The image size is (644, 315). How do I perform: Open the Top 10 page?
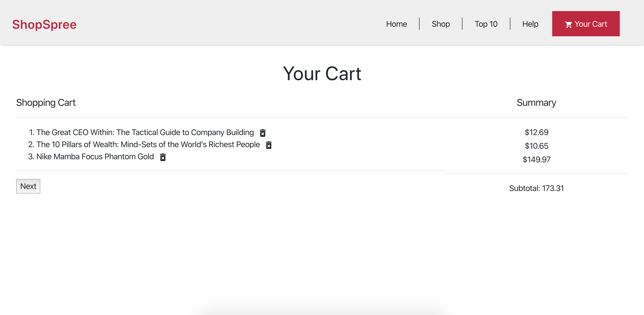click(486, 24)
